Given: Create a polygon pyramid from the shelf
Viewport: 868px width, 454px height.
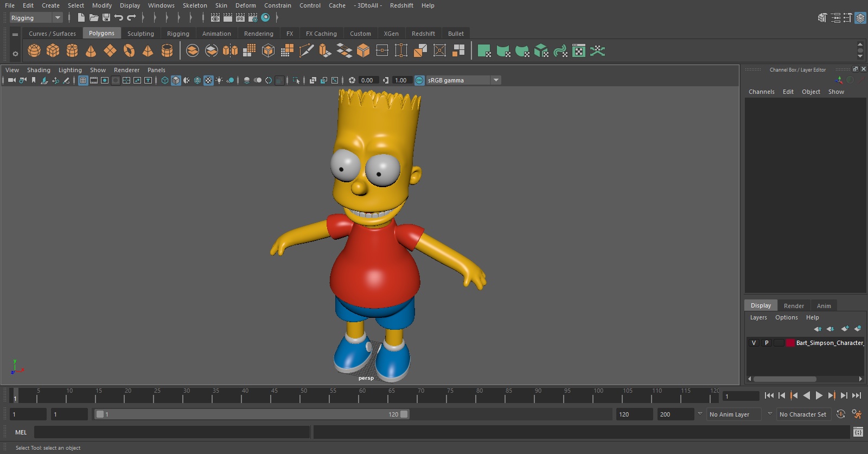Looking at the screenshot, I should coord(148,51).
